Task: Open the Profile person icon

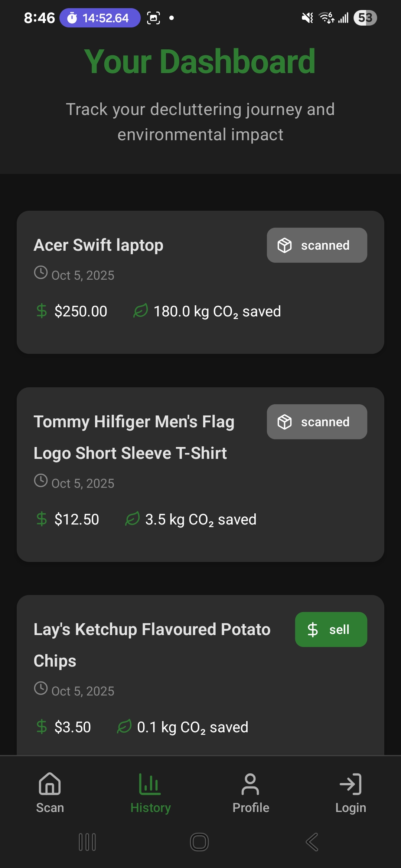Action: click(251, 783)
